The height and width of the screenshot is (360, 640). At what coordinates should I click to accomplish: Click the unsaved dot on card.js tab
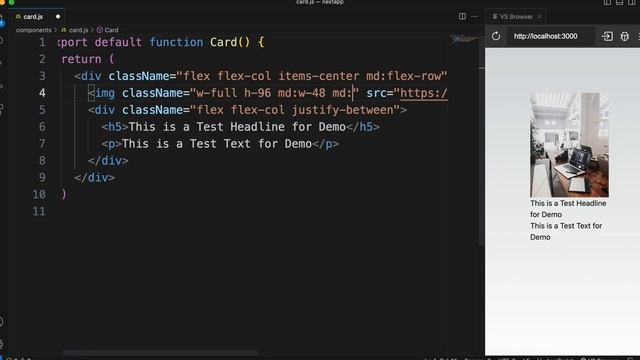(x=58, y=17)
